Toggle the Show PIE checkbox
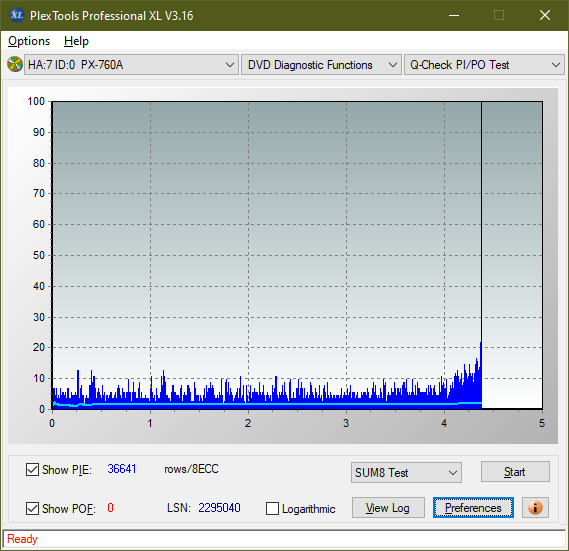The height and width of the screenshot is (551, 569). click(32, 469)
